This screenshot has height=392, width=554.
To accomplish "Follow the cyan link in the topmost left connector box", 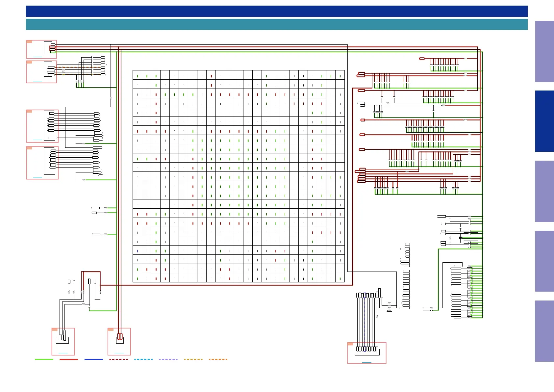I will coord(38,57).
